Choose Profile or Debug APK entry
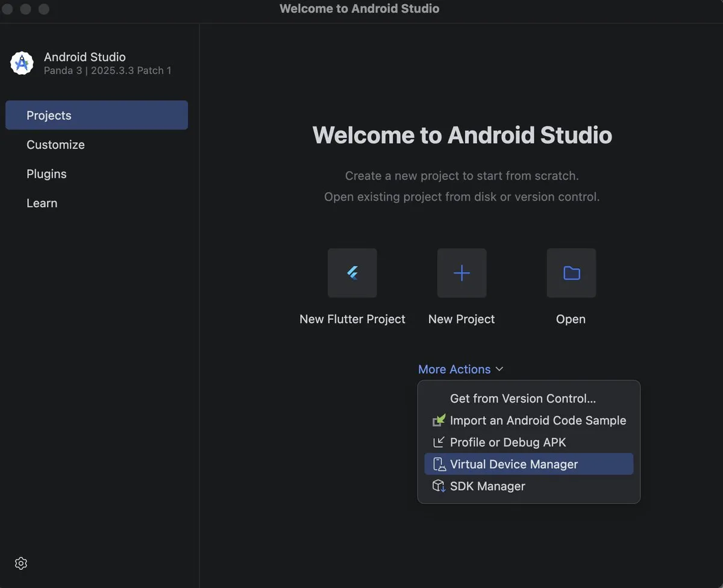Viewport: 723px width, 588px height. (528, 442)
